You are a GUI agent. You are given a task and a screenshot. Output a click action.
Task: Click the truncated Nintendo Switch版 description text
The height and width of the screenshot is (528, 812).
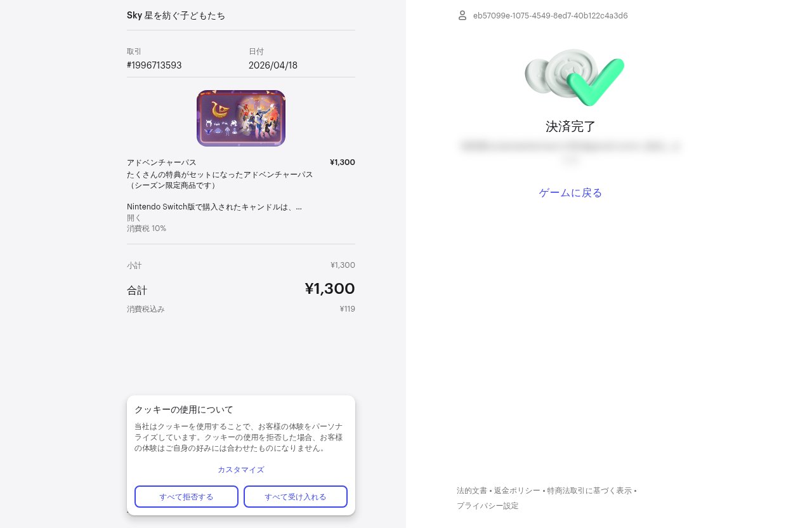pyautogui.click(x=214, y=207)
